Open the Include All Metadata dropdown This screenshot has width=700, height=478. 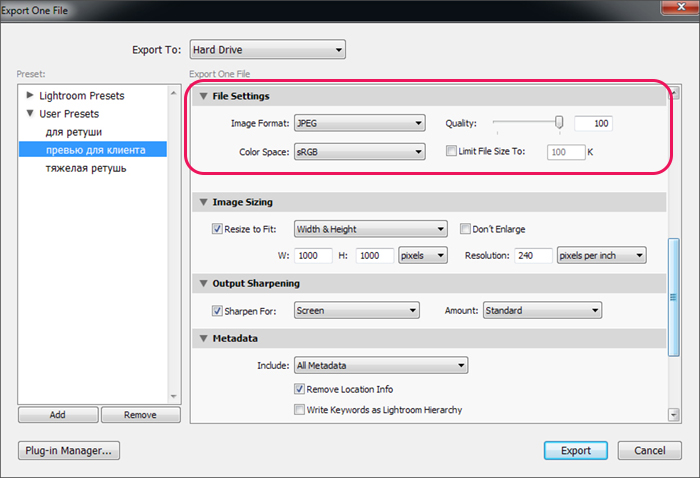(381, 366)
